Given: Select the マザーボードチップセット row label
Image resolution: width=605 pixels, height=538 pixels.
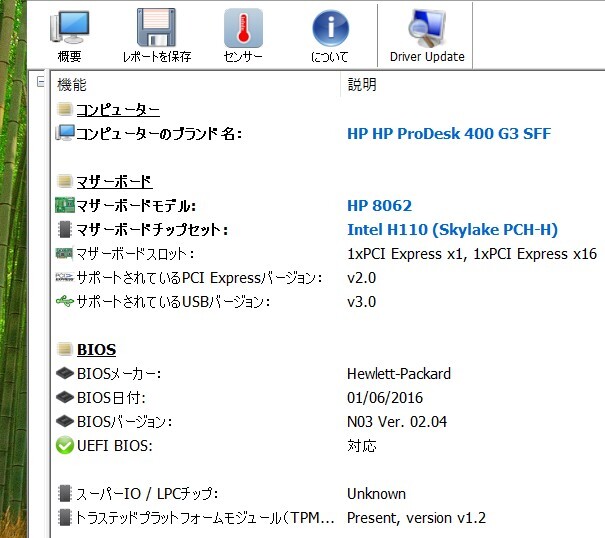Looking at the screenshot, I should [152, 230].
